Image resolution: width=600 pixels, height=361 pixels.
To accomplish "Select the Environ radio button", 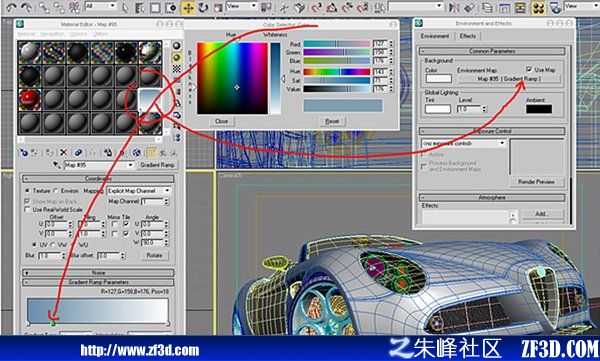I will click(x=56, y=191).
